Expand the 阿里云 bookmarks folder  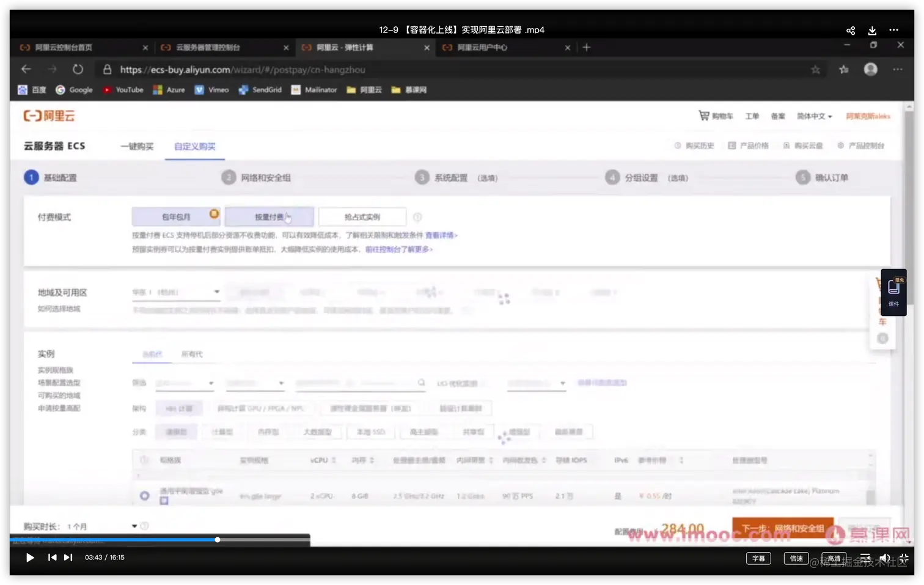click(364, 90)
